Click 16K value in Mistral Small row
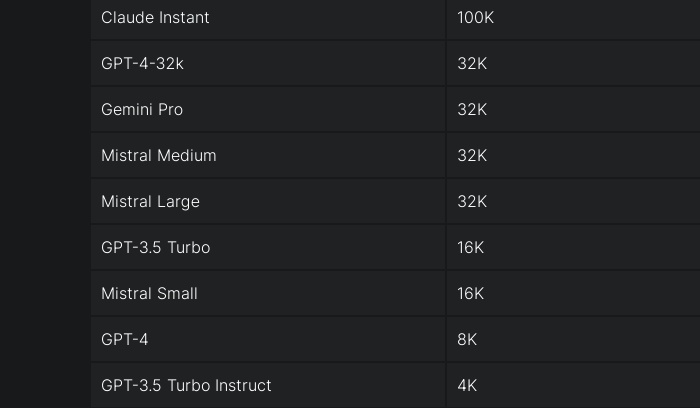This screenshot has width=700, height=408. point(471,294)
